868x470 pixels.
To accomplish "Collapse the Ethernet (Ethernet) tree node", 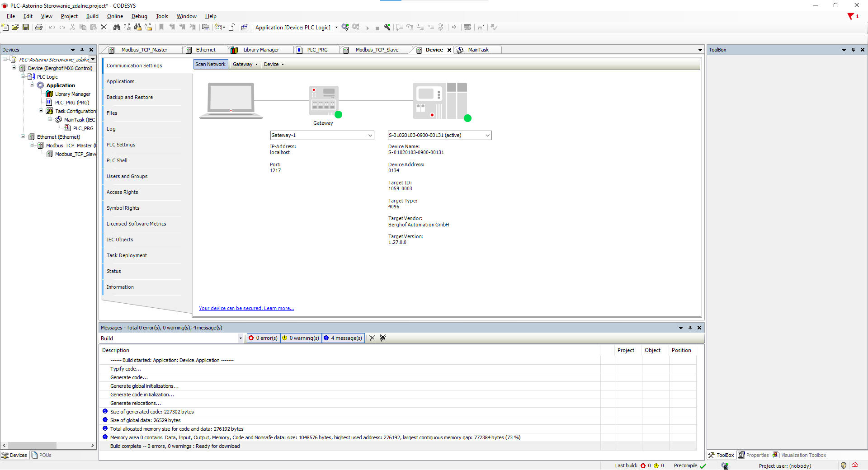I will point(23,136).
